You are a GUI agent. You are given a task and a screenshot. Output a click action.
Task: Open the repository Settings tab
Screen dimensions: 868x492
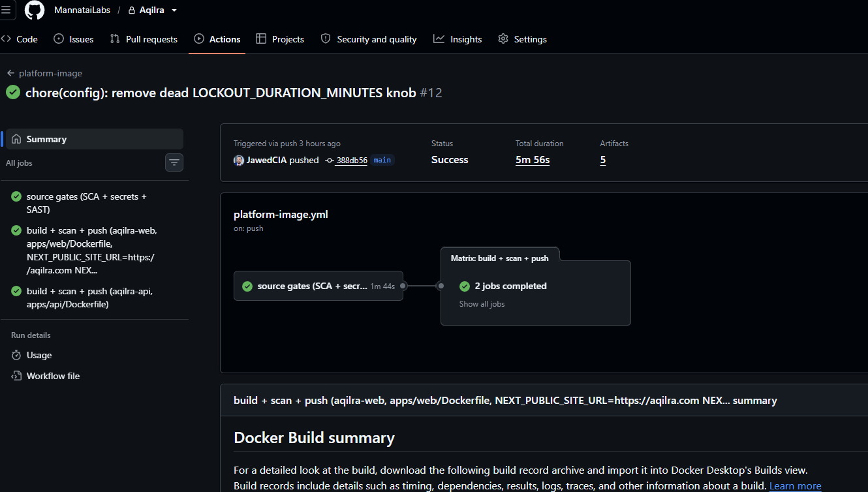click(522, 39)
